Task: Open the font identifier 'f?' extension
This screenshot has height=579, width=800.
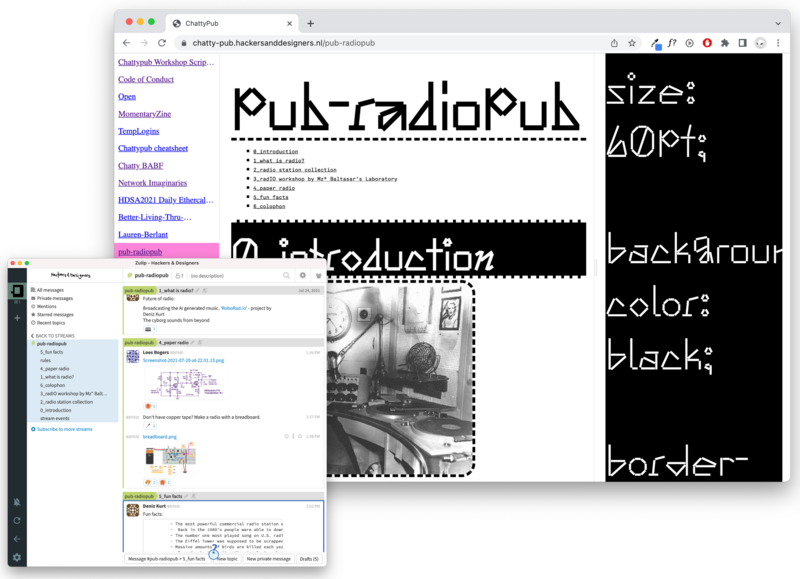Action: (x=672, y=43)
